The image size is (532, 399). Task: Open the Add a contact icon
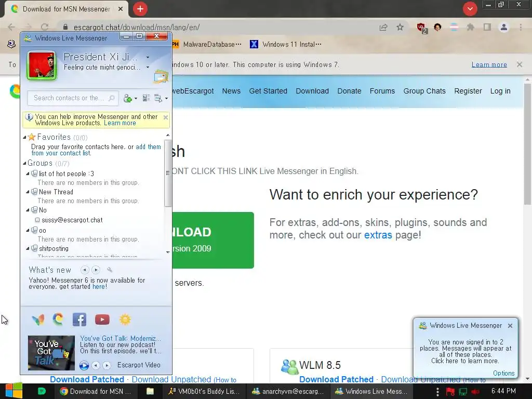(128, 98)
